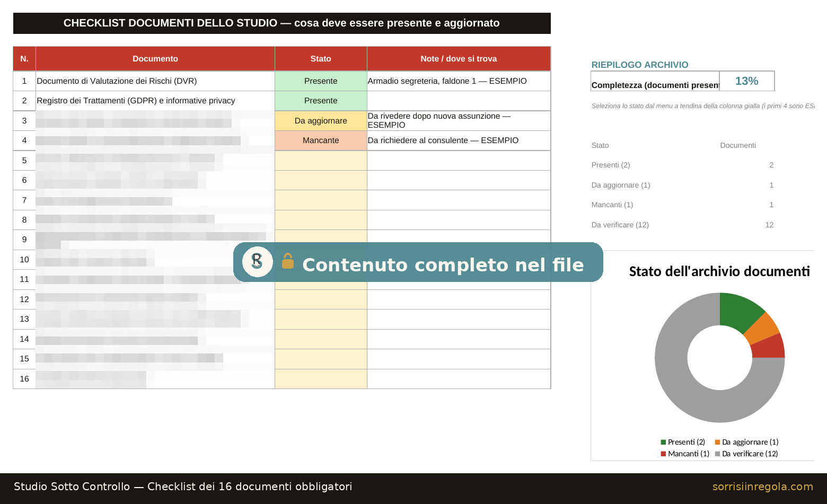Open the Da aggiornare status cell in row 3

(321, 121)
